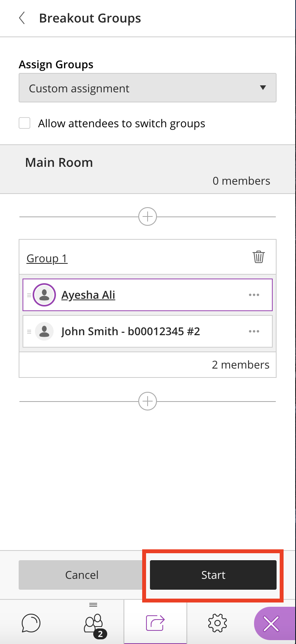This screenshot has width=296, height=644.
Task: Open the chat panel speech bubble icon
Action: (x=31, y=623)
